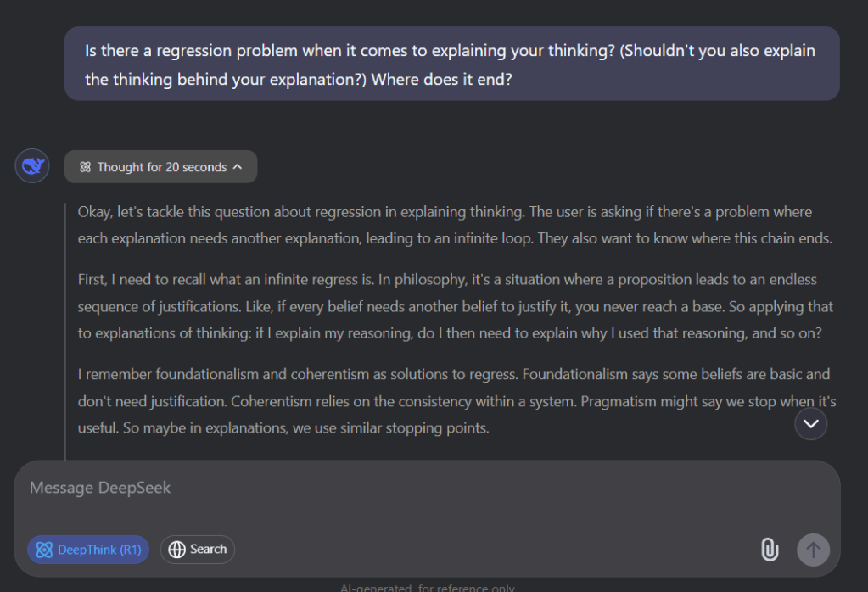Click the DeepSeek whale avatar icon
Screen dimensions: 868x592
32,165
